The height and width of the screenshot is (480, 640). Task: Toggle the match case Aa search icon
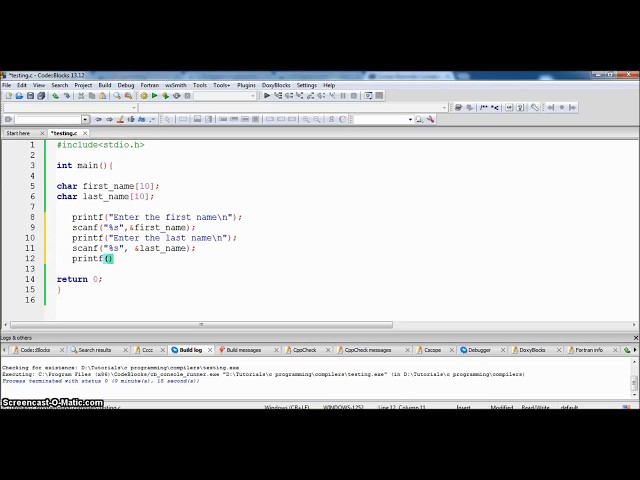(142, 119)
